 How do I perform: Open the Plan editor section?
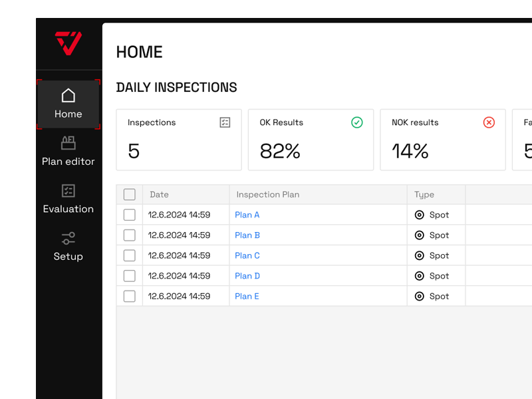68,151
